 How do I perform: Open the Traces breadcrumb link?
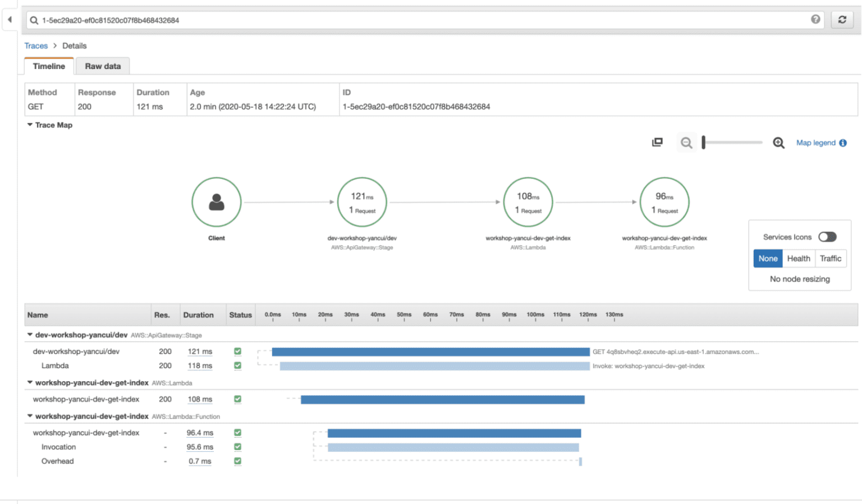[x=36, y=45]
